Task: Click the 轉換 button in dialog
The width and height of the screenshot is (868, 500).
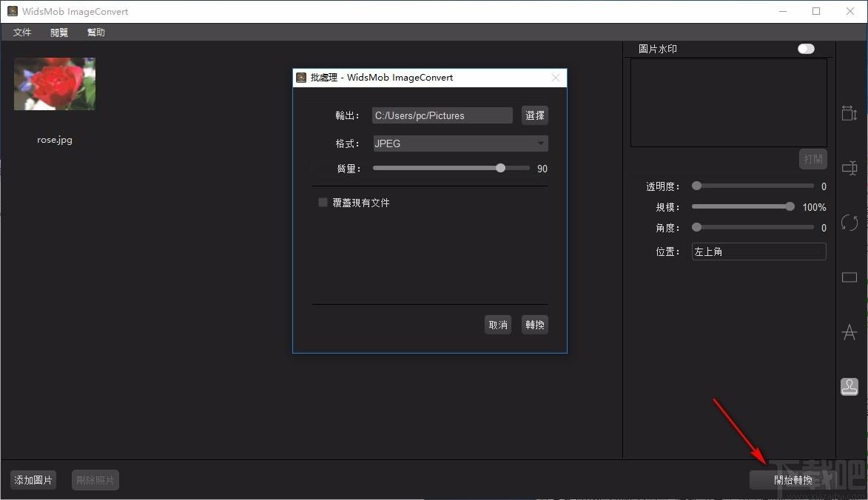Action: click(x=535, y=325)
